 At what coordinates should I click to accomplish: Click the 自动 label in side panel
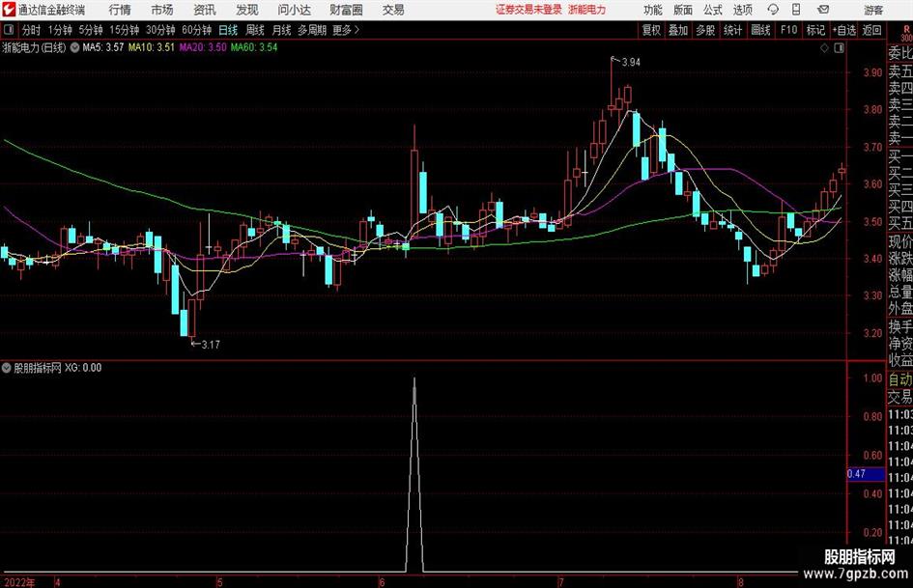900,379
